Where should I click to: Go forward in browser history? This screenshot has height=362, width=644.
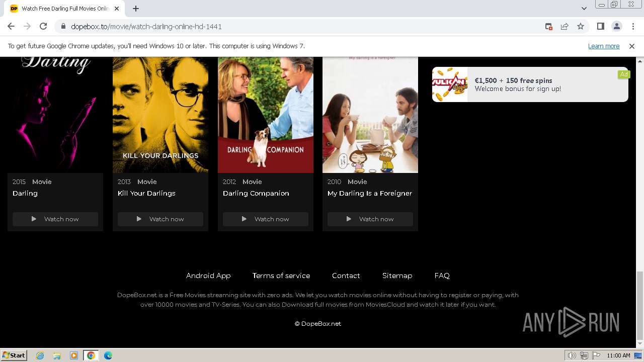click(x=27, y=26)
